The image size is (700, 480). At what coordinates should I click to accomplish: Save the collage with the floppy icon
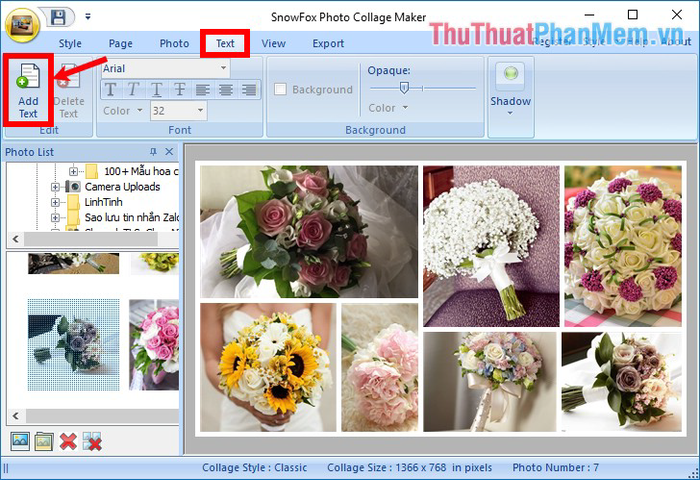(x=58, y=17)
